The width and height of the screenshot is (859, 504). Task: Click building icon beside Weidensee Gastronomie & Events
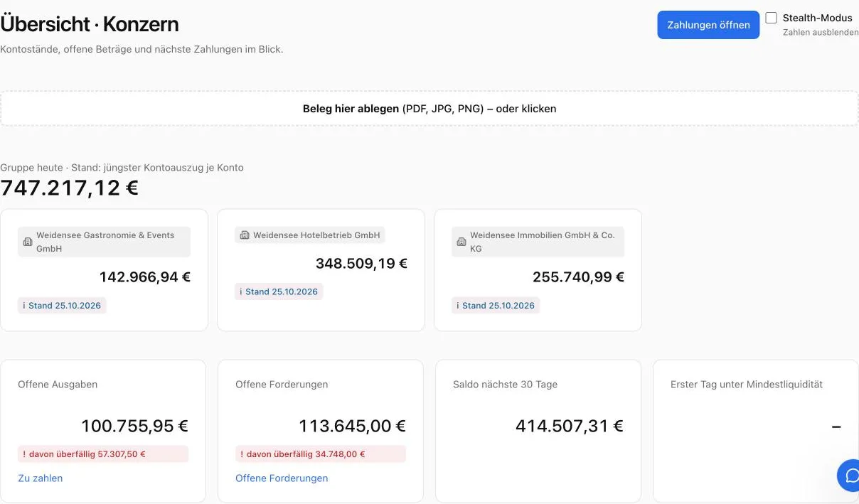[28, 242]
